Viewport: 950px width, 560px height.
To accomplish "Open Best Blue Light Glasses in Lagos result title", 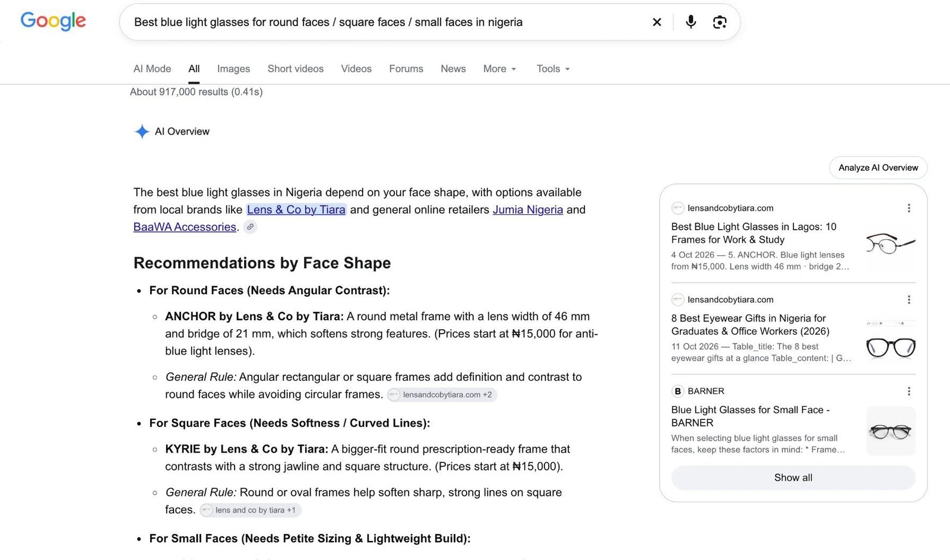I will [x=754, y=233].
